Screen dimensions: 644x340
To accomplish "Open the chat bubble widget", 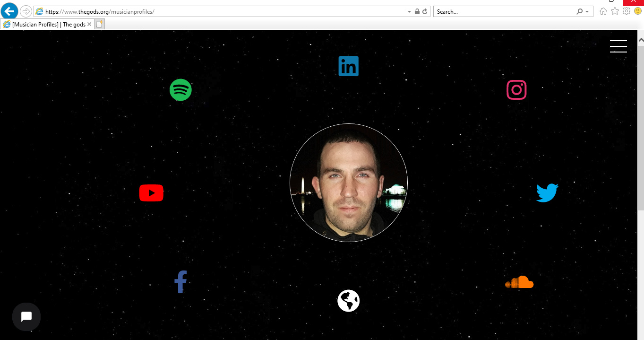I will [26, 317].
